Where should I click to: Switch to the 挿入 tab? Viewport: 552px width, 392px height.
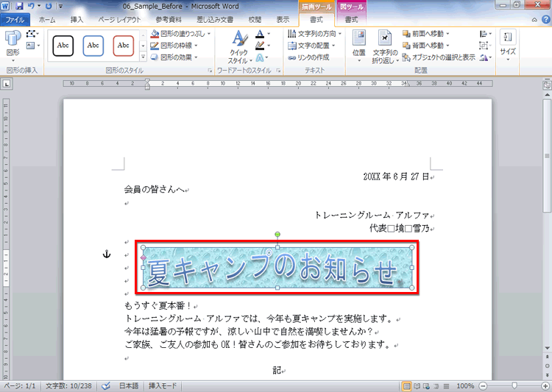click(77, 20)
